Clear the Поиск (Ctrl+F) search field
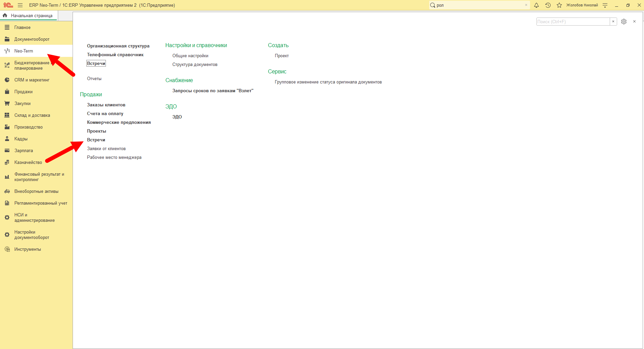 click(x=613, y=22)
